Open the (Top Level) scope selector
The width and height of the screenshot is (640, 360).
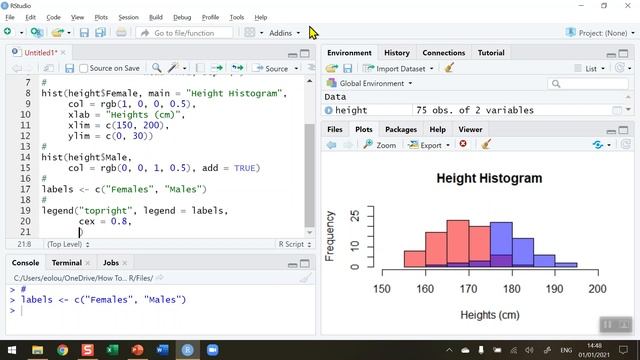click(68, 244)
